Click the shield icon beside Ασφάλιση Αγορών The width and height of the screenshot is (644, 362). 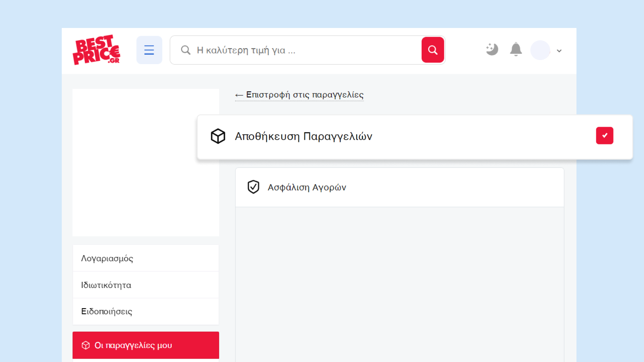253,187
